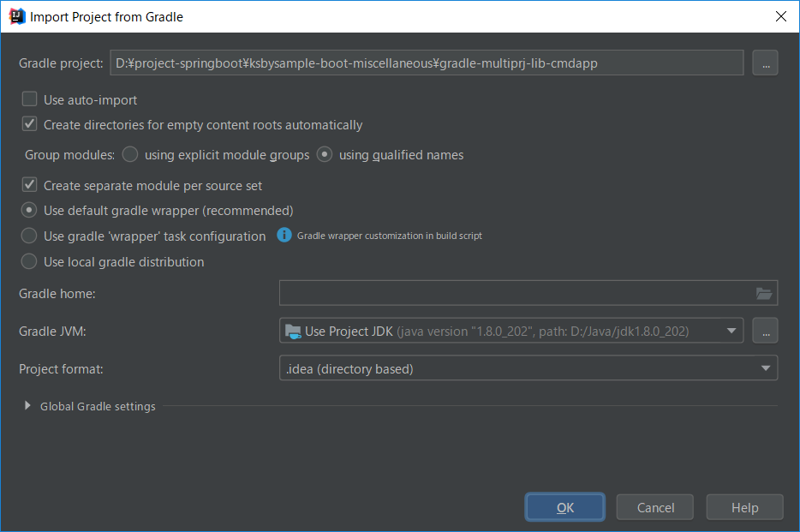Screen dimensions: 800x532
Task: Open the Gradle JVM dropdown arrow
Action: [x=731, y=331]
